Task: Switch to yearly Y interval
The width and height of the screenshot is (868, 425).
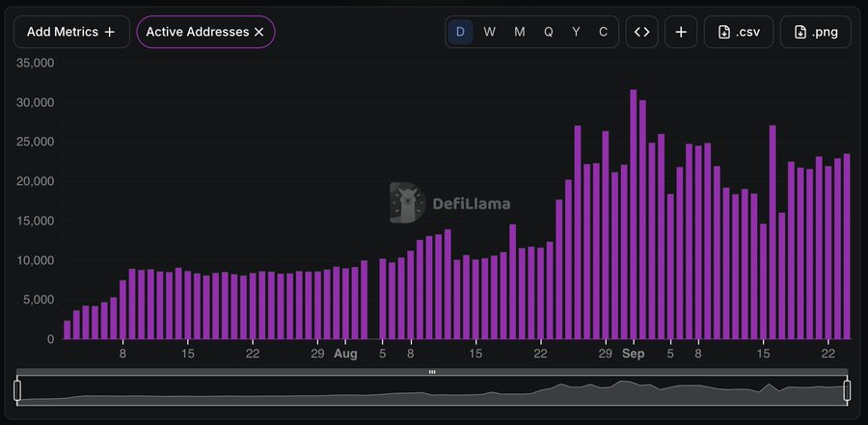Action: (577, 32)
